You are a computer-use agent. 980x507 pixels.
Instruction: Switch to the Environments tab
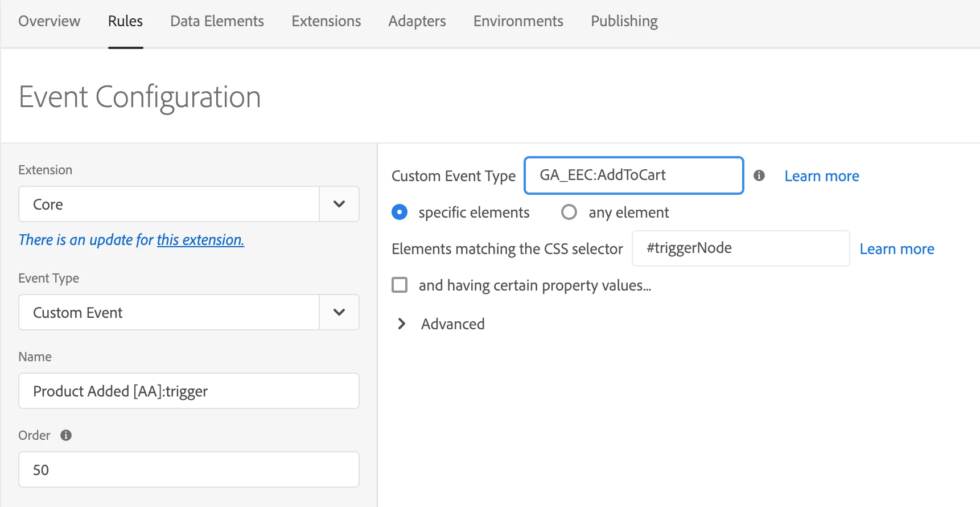pos(518,21)
